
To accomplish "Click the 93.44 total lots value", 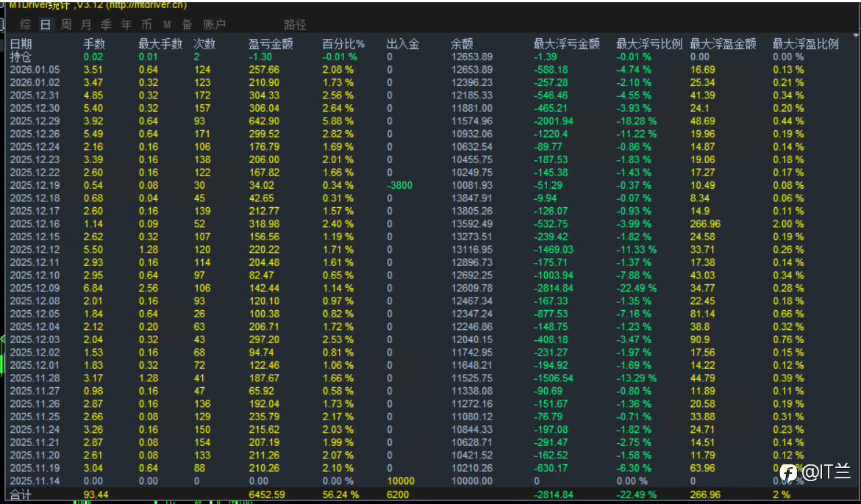I will point(96,494).
